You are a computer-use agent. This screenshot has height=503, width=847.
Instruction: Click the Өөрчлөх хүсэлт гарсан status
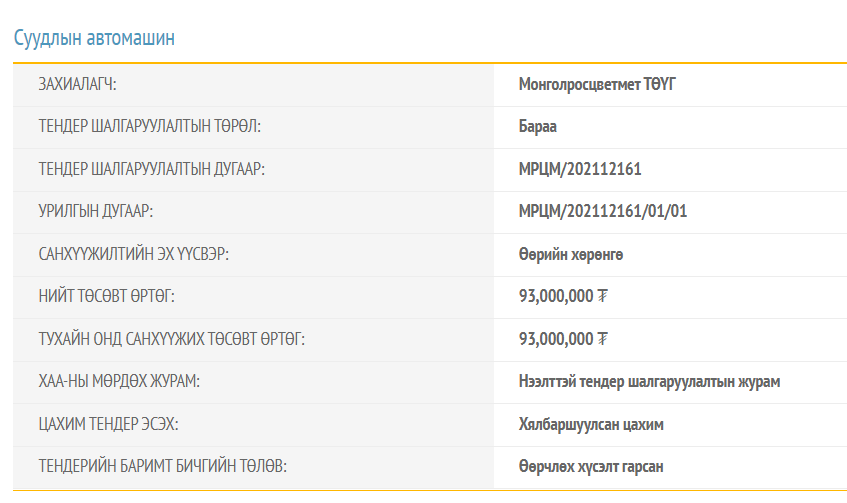[591, 466]
